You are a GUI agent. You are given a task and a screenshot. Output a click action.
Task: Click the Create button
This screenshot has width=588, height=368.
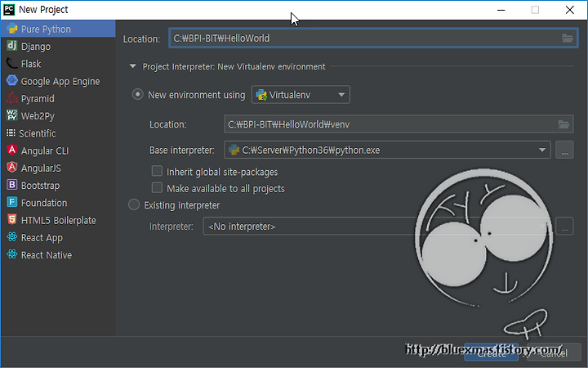(492, 352)
